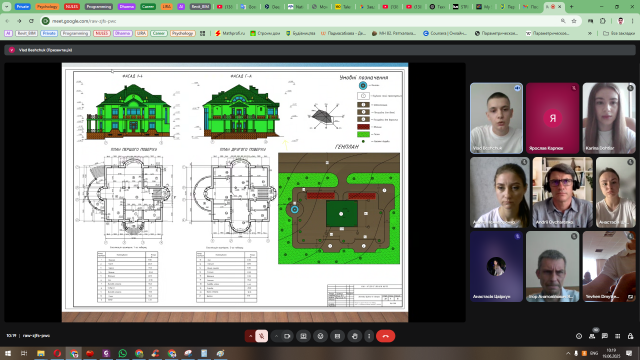This screenshot has height=360, width=640.
Task: Open Windows Start menu
Action: click(x=8, y=353)
